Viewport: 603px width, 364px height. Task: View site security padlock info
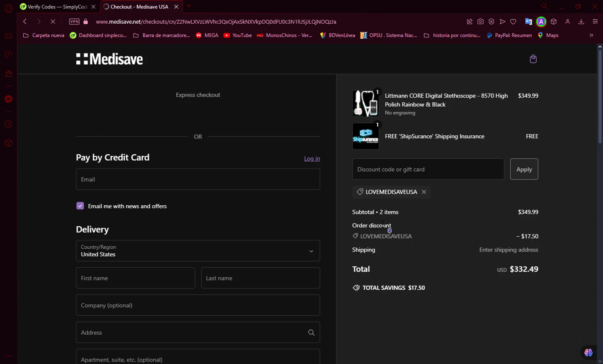pyautogui.click(x=86, y=22)
